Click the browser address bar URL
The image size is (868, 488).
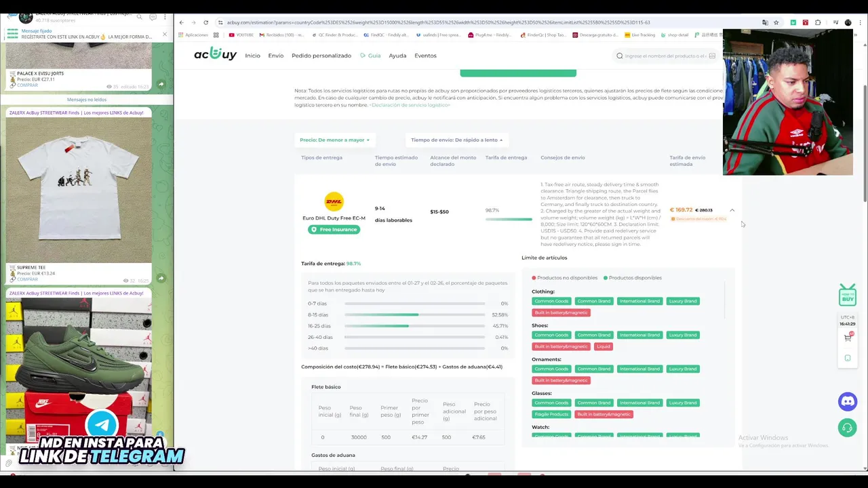(x=438, y=22)
